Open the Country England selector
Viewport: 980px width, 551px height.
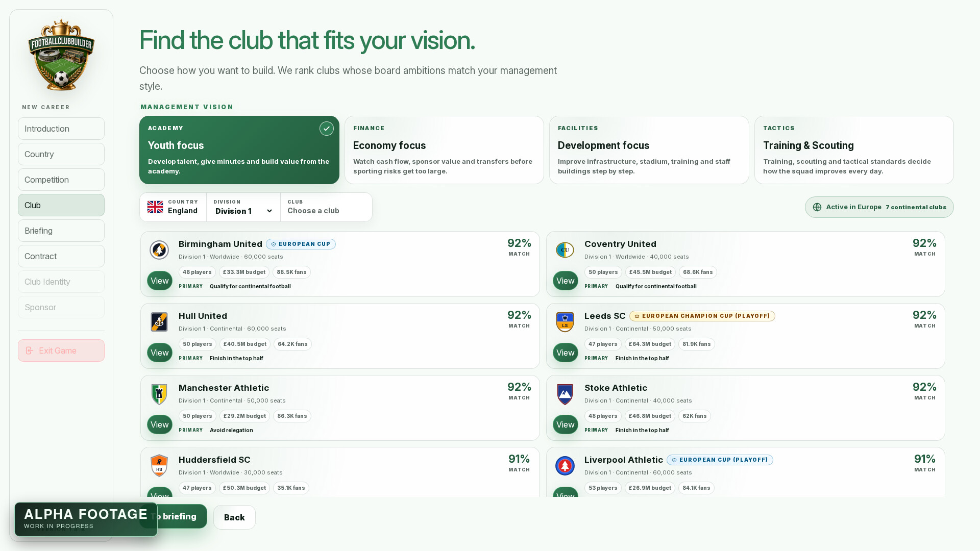pos(173,207)
